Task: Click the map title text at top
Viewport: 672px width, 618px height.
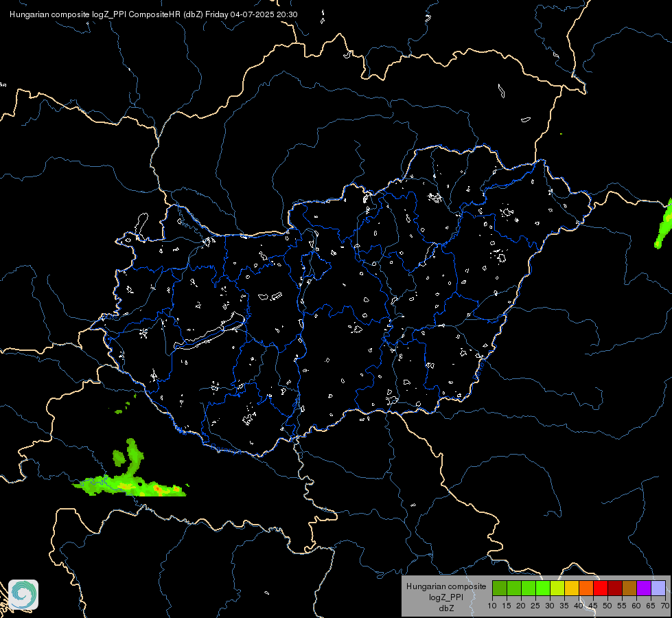Action: click(154, 14)
